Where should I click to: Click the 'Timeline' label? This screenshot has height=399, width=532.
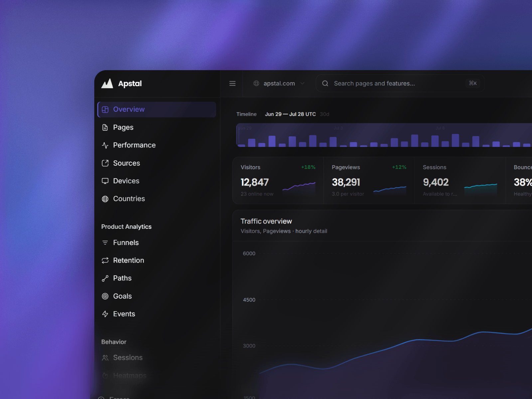pyautogui.click(x=246, y=114)
